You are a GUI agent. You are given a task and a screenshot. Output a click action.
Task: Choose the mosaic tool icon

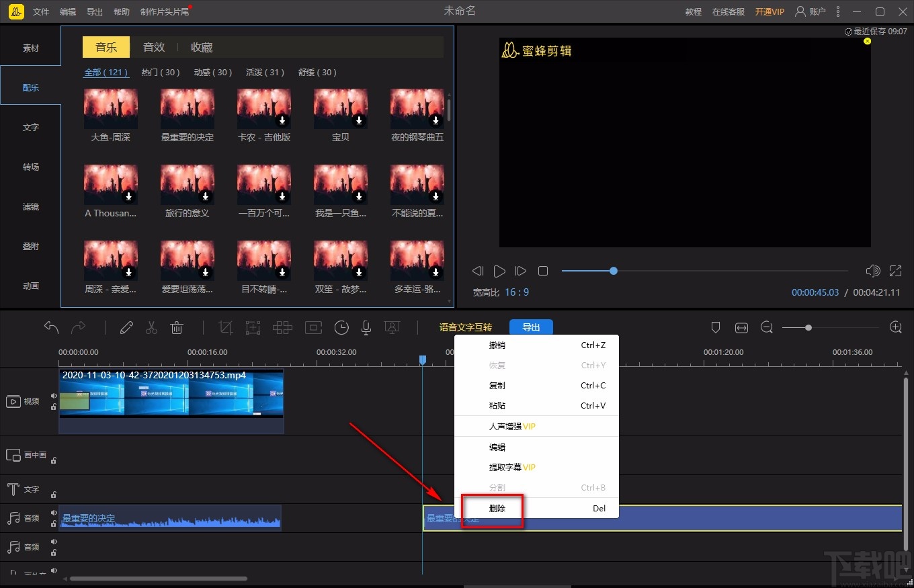click(282, 327)
